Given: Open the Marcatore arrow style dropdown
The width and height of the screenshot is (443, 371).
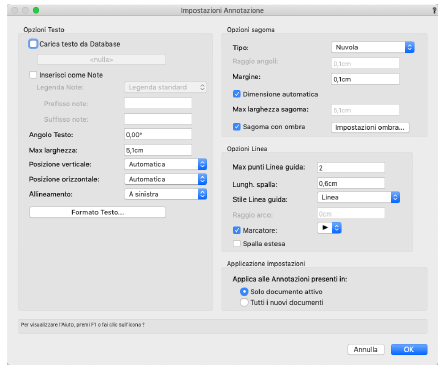Looking at the screenshot, I should pos(329,228).
